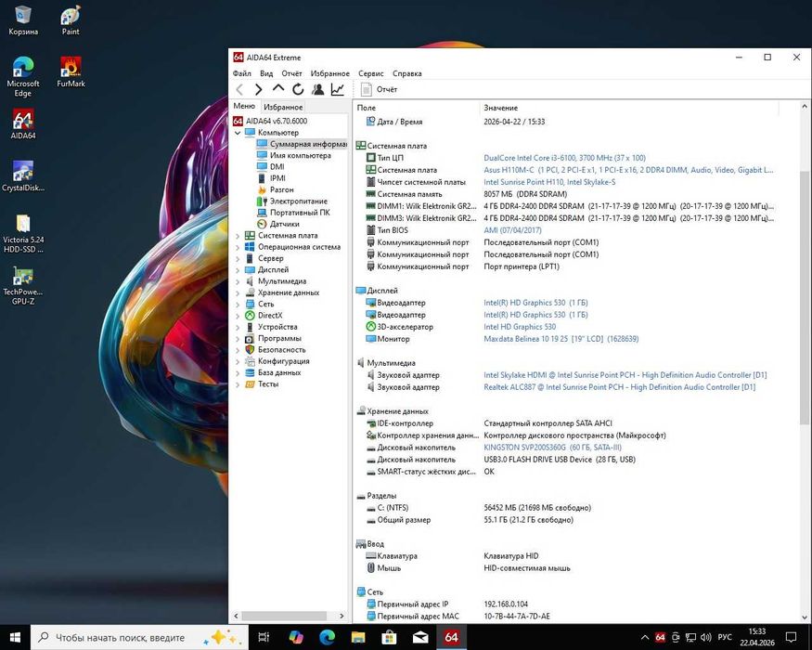Open the Maxdata Belinea monitor link
Image resolution: width=812 pixels, height=650 pixels.
click(561, 339)
